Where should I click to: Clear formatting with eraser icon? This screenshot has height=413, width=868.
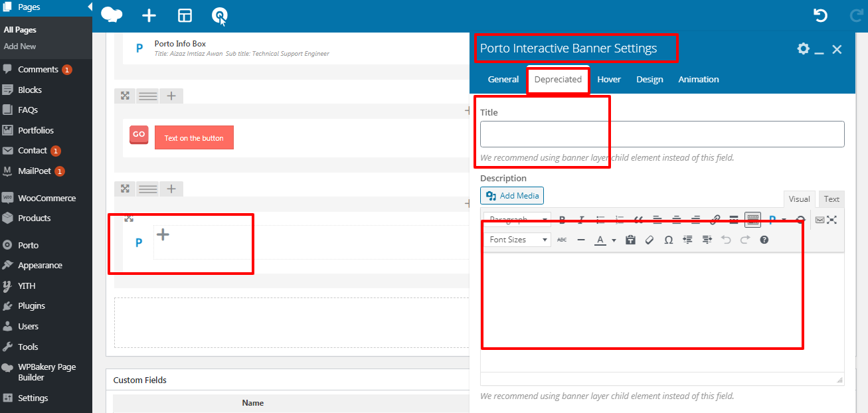click(x=650, y=240)
